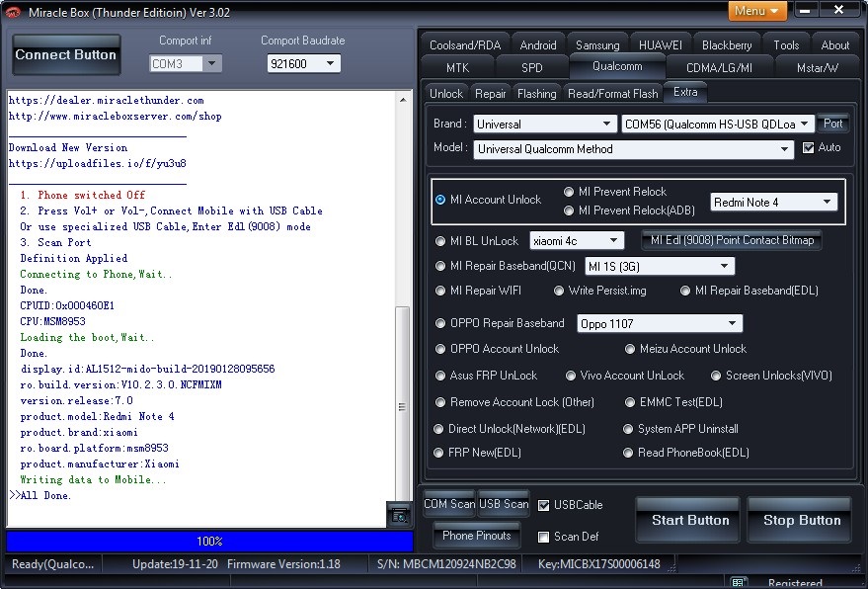
Task: Open the MI 1S (3G) dropdown
Action: [660, 267]
